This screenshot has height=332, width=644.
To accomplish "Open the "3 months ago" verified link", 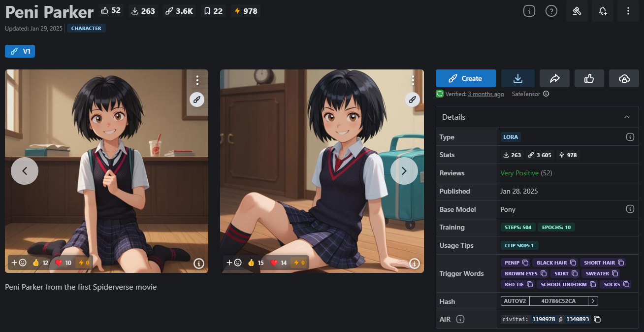I will pos(485,94).
